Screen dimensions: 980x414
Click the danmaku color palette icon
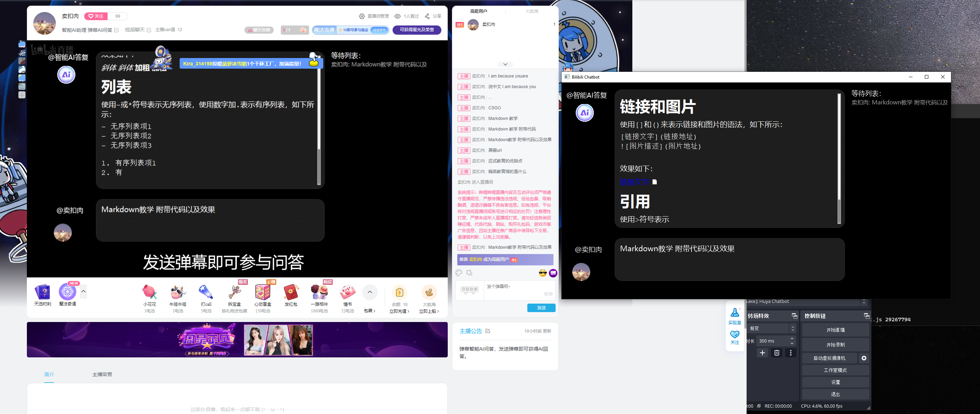click(x=459, y=273)
